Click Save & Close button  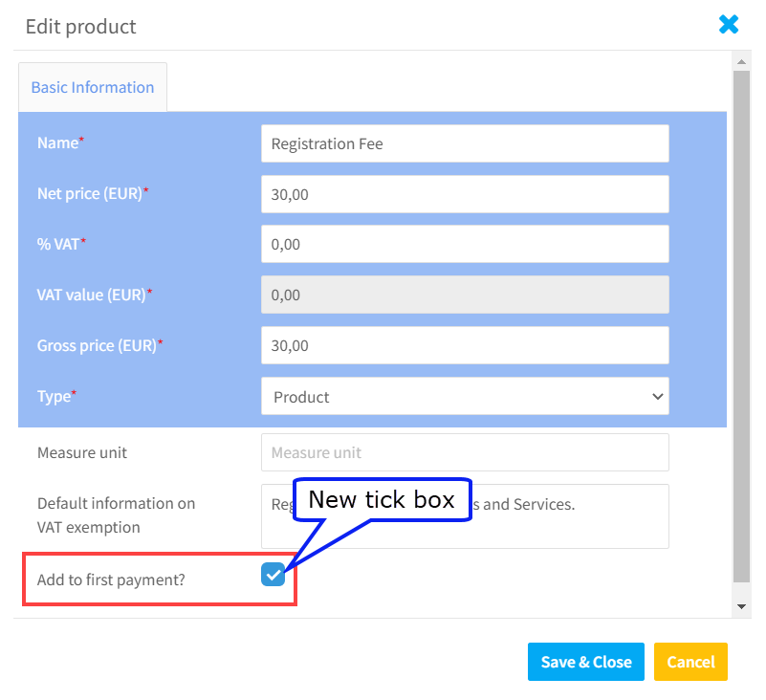[585, 662]
